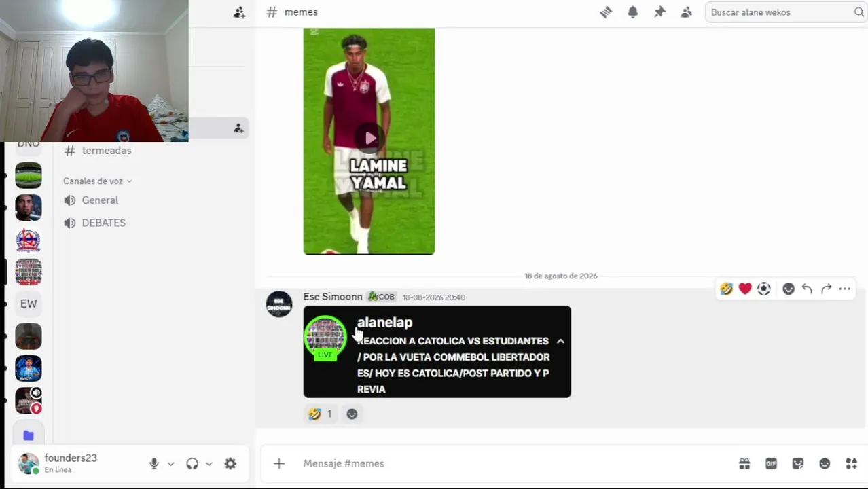Deafen with the headphones button
Screen dimensions: 868x489
[x=192, y=463]
